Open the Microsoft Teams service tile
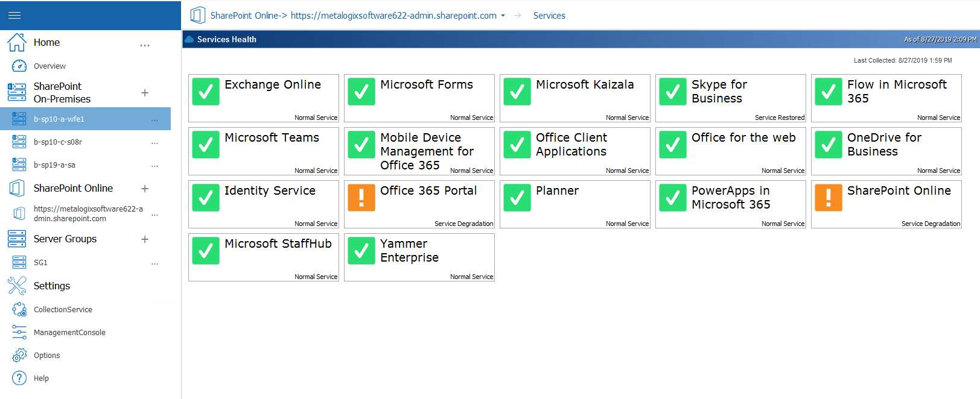This screenshot has height=399, width=980. point(264,151)
